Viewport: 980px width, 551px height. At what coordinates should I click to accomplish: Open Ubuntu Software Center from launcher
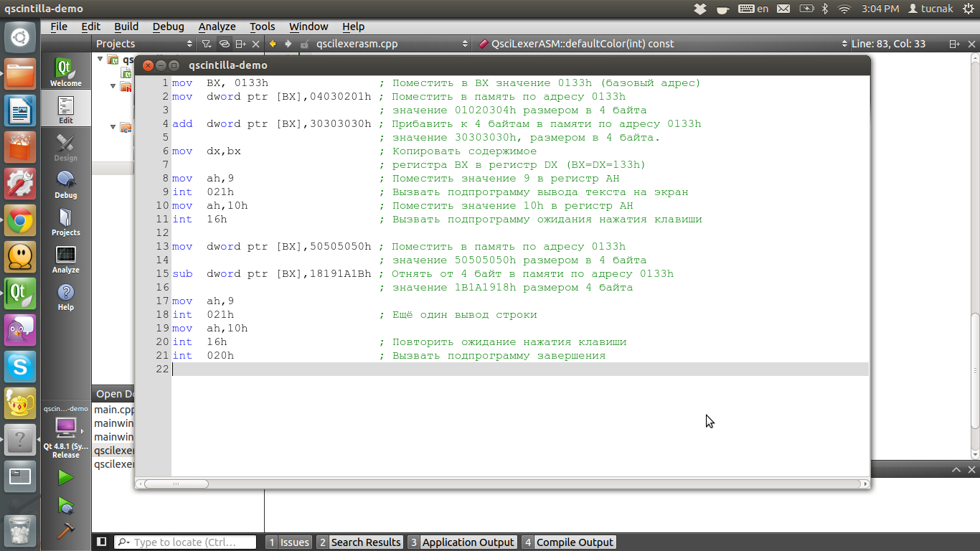coord(20,147)
